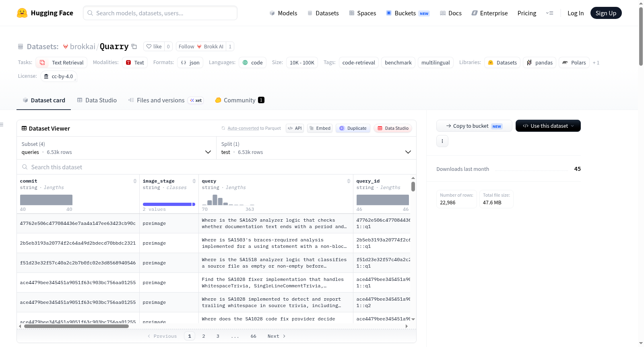Open the Buckets menu item
644x347 pixels.
pos(408,13)
